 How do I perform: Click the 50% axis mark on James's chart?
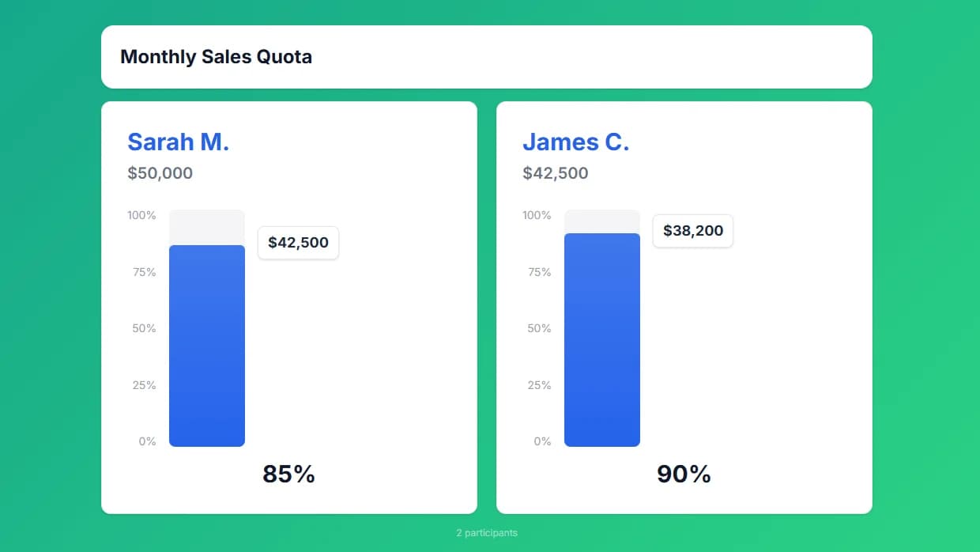539,327
